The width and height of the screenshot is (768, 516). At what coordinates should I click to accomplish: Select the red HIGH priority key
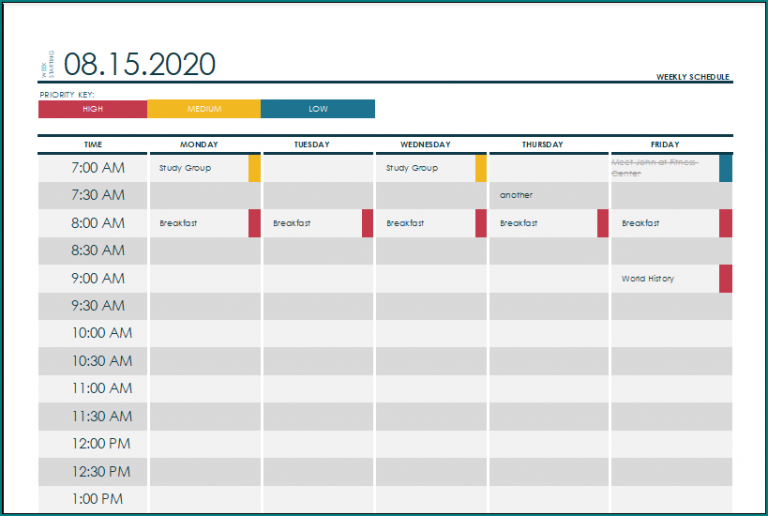pyautogui.click(x=92, y=109)
